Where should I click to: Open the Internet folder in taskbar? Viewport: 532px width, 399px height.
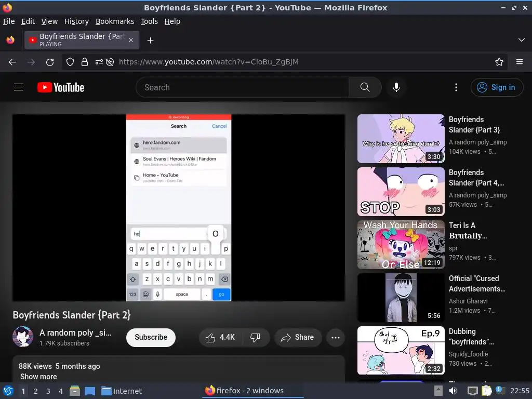(x=122, y=391)
